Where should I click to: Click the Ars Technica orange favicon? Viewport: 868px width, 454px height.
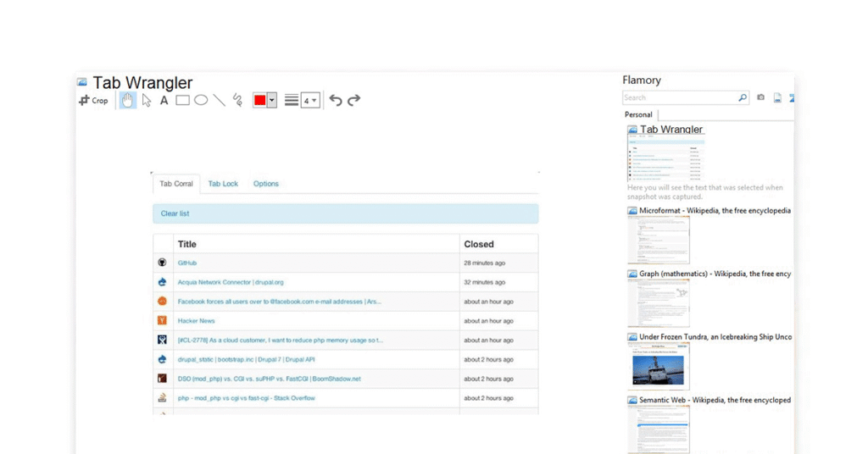point(162,301)
